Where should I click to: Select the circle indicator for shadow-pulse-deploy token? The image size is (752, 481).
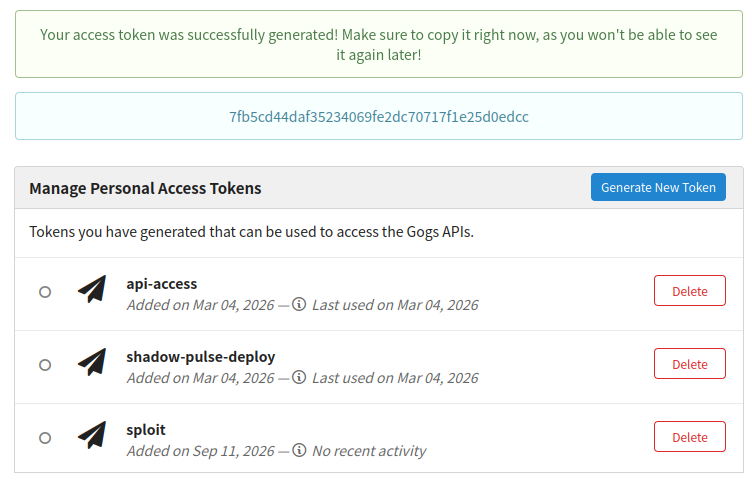coord(45,365)
